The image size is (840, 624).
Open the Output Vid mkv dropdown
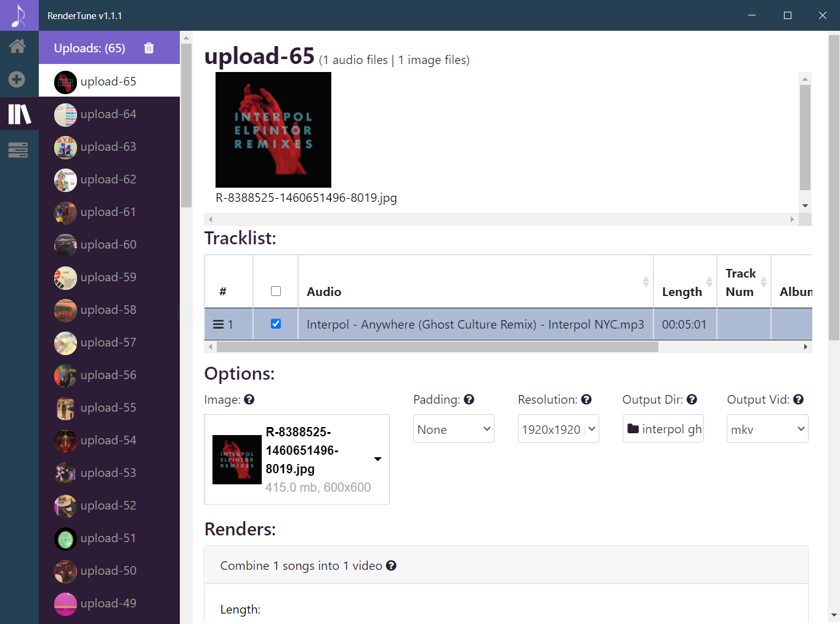767,429
